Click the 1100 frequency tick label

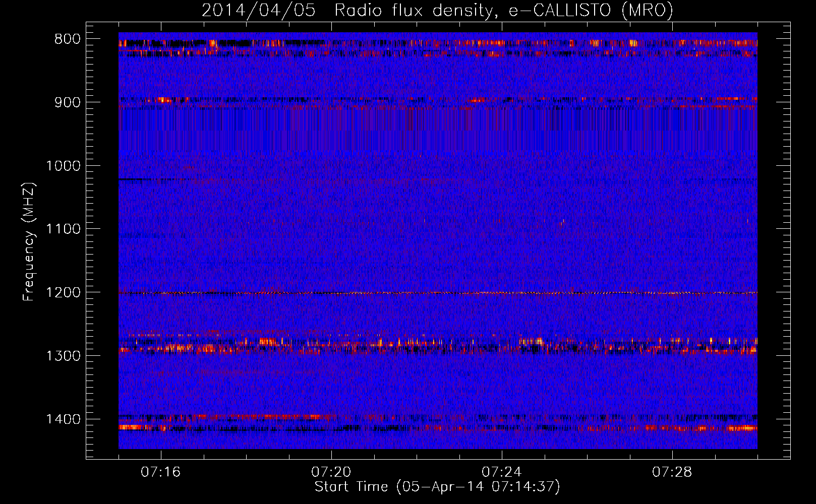tap(63, 229)
